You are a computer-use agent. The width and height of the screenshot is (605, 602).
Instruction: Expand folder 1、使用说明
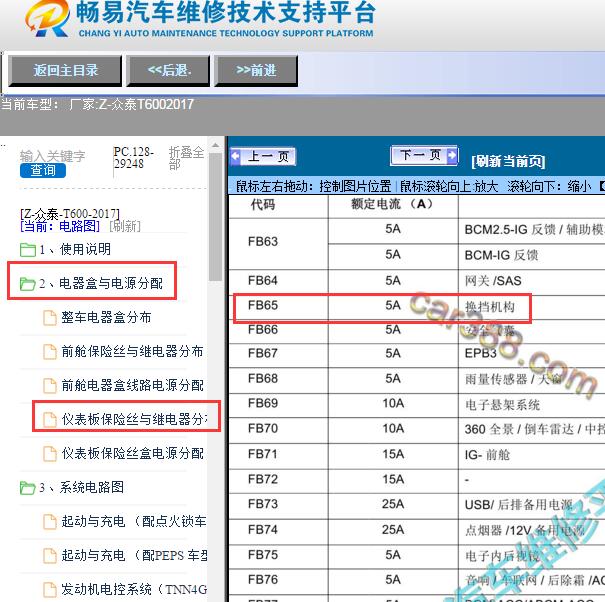pyautogui.click(x=74, y=249)
